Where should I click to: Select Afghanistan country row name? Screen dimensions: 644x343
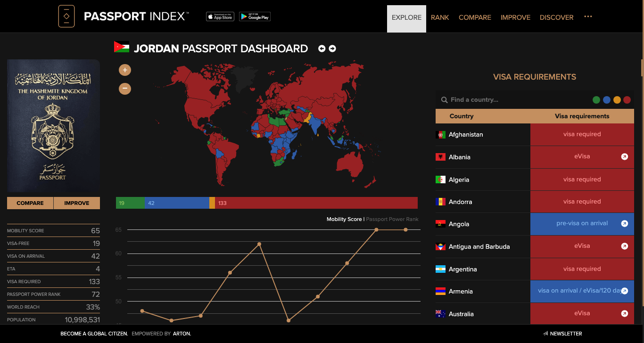[466, 135]
